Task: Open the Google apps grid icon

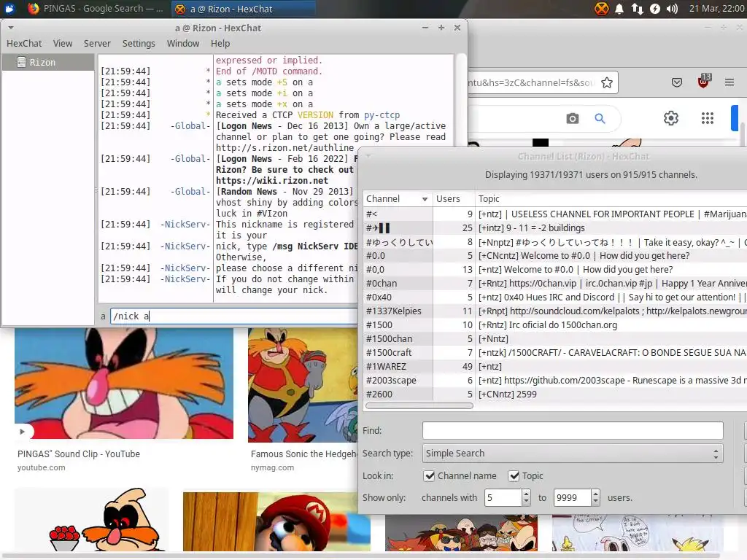Action: [x=708, y=118]
